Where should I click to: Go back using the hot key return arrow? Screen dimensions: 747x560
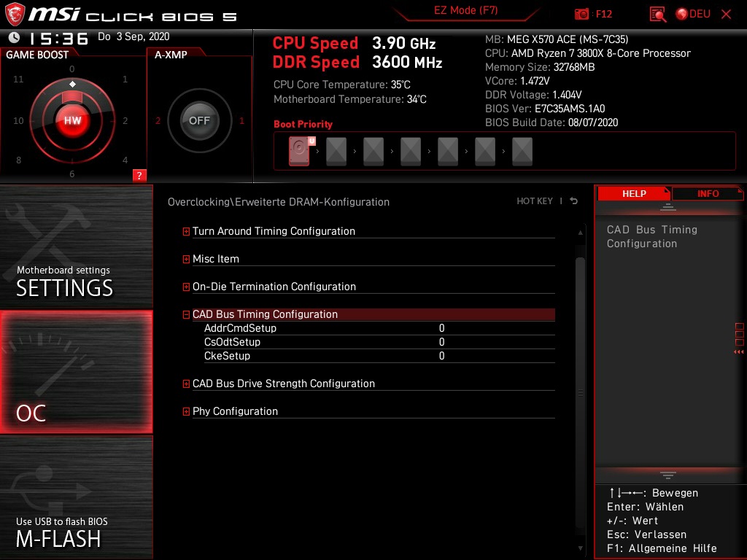(573, 201)
